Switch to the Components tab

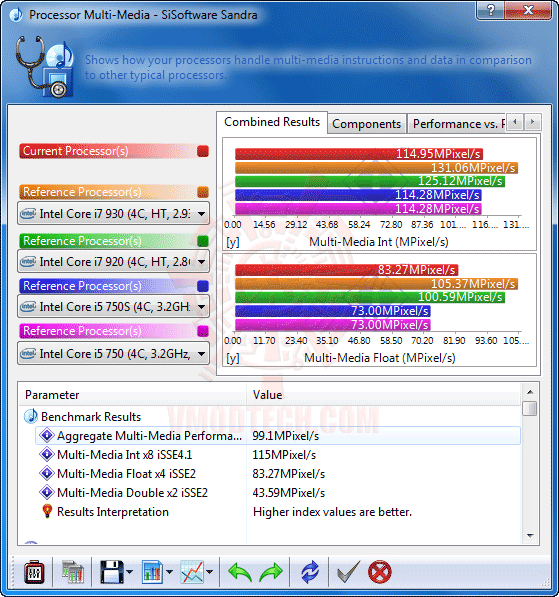click(x=366, y=124)
